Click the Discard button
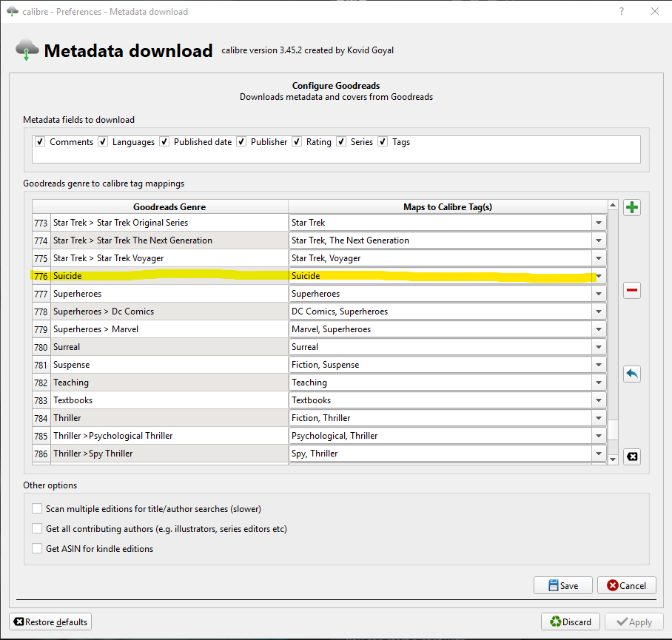 [571, 622]
